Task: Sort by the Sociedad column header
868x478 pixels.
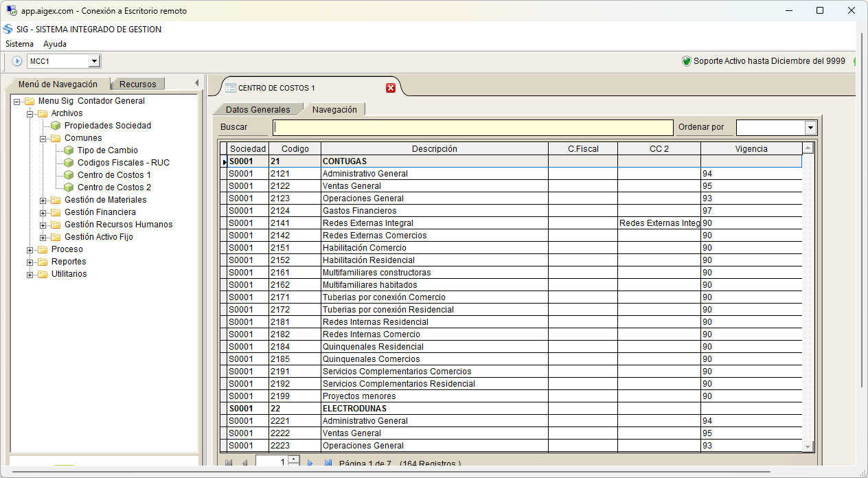Action: click(248, 148)
